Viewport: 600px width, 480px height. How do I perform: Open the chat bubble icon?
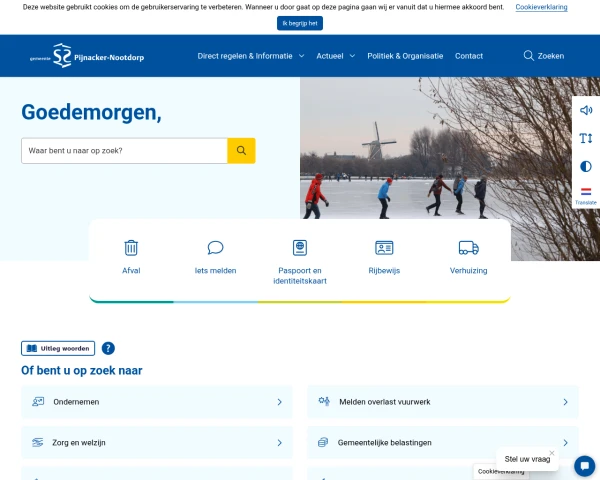coord(585,466)
